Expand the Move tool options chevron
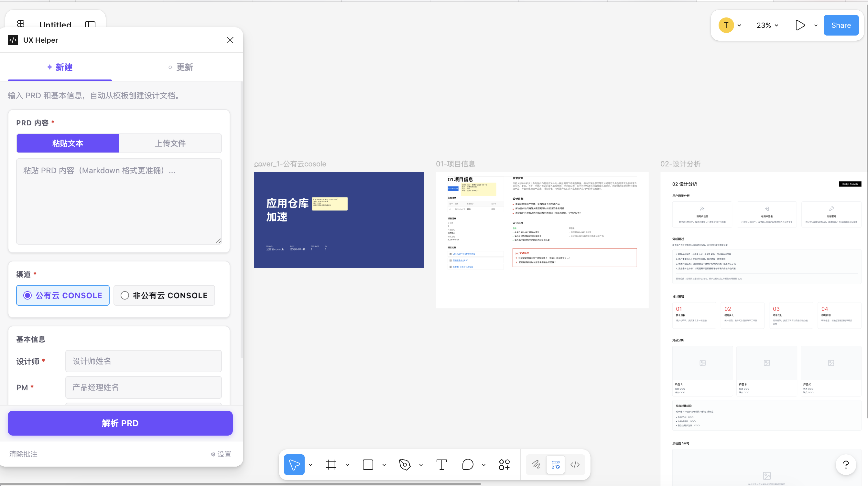The image size is (868, 486). (310, 465)
